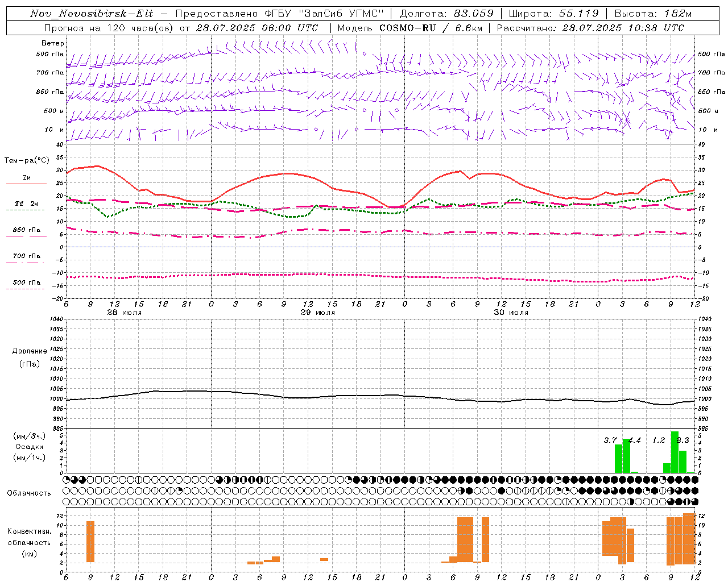Viewport: 728px width, 582px height.
Task: Click the green dashed Td 2м legend line
Action: [25, 210]
